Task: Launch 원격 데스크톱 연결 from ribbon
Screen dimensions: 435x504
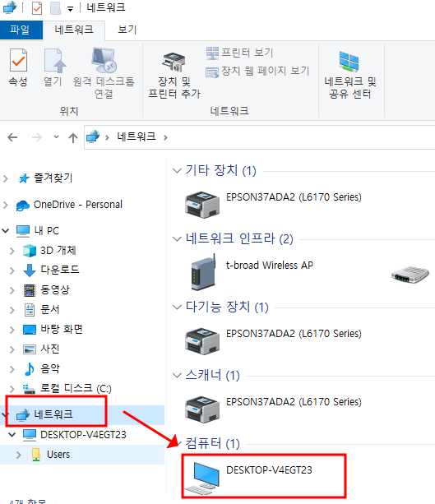Action: pos(104,73)
